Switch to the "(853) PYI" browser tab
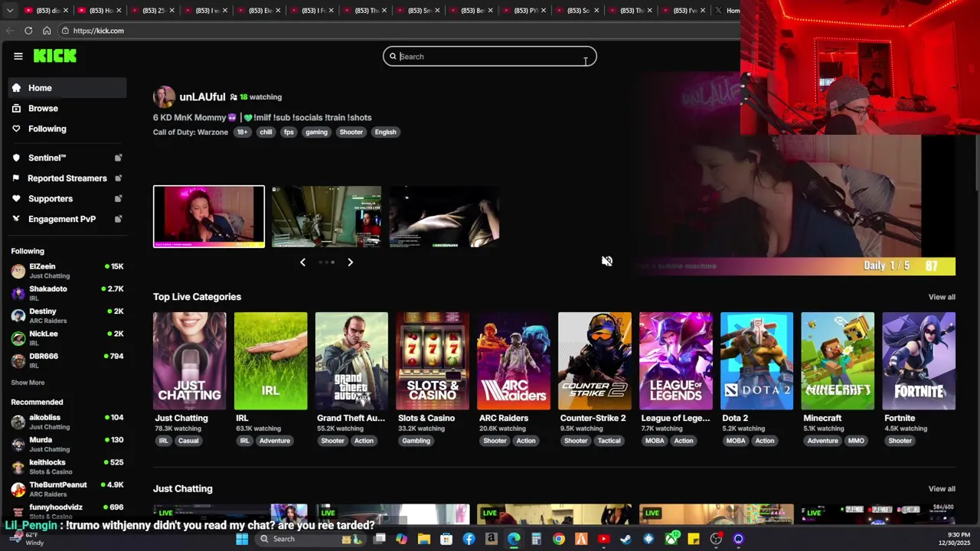The height and width of the screenshot is (551, 980). (524, 11)
